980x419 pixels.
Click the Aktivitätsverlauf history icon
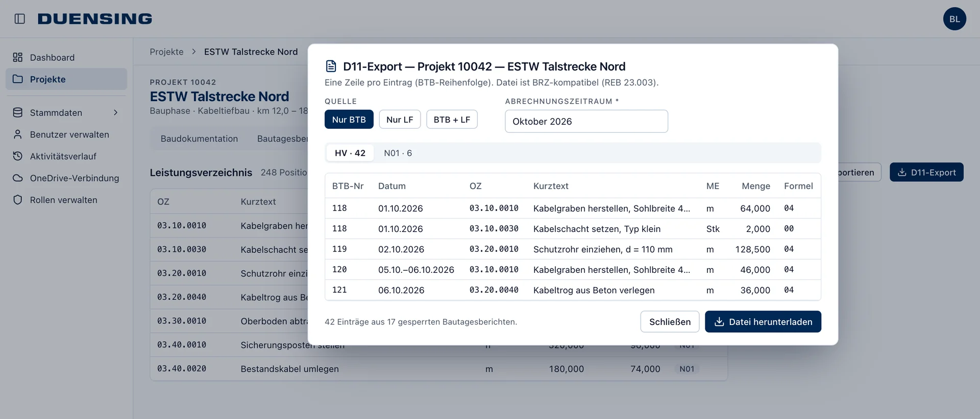pos(18,156)
